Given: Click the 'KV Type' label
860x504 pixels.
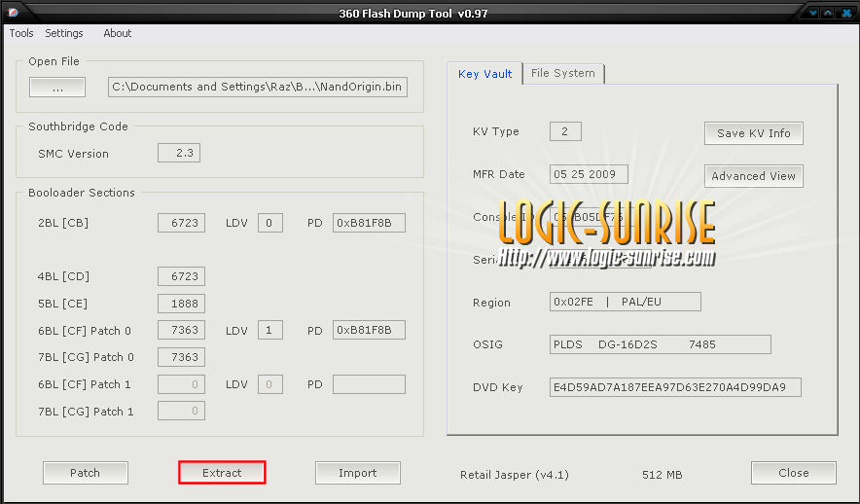Looking at the screenshot, I should pos(496,131).
